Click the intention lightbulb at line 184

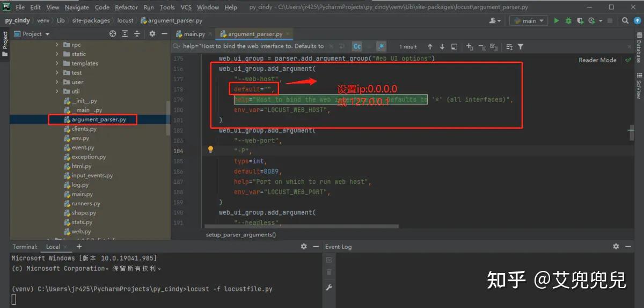point(211,149)
